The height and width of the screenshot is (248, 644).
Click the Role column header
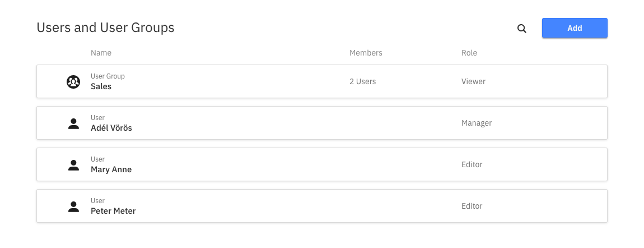click(469, 53)
